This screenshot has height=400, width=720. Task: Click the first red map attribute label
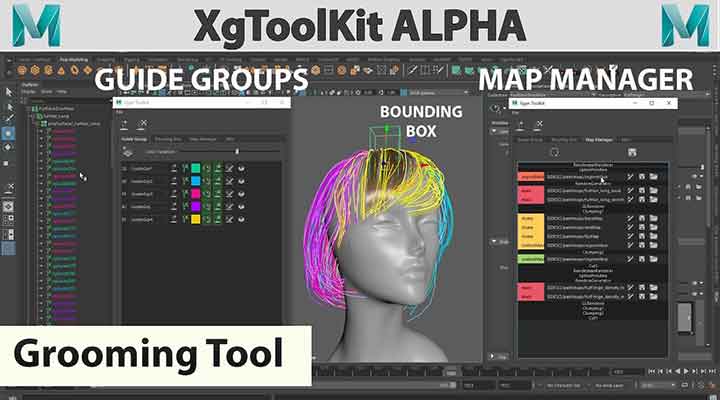(x=530, y=177)
